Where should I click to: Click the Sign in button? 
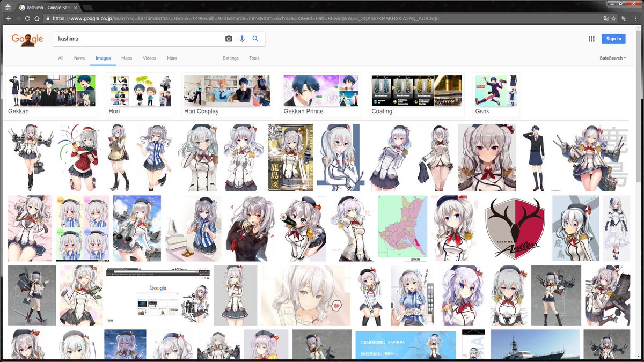point(613,39)
